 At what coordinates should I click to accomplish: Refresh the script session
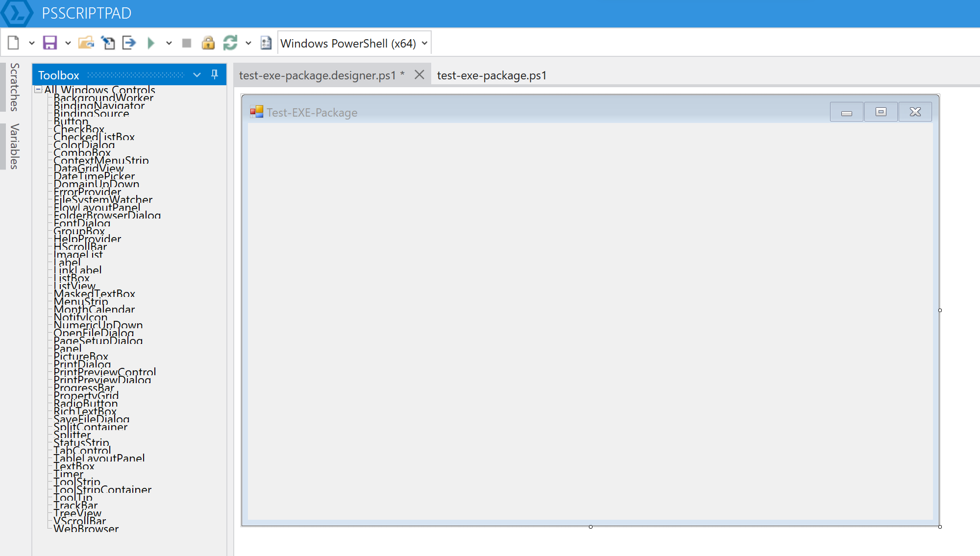(231, 43)
